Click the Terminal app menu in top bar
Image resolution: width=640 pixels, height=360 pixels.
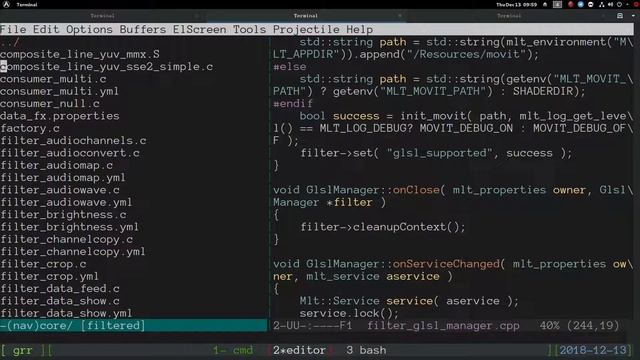click(27, 5)
